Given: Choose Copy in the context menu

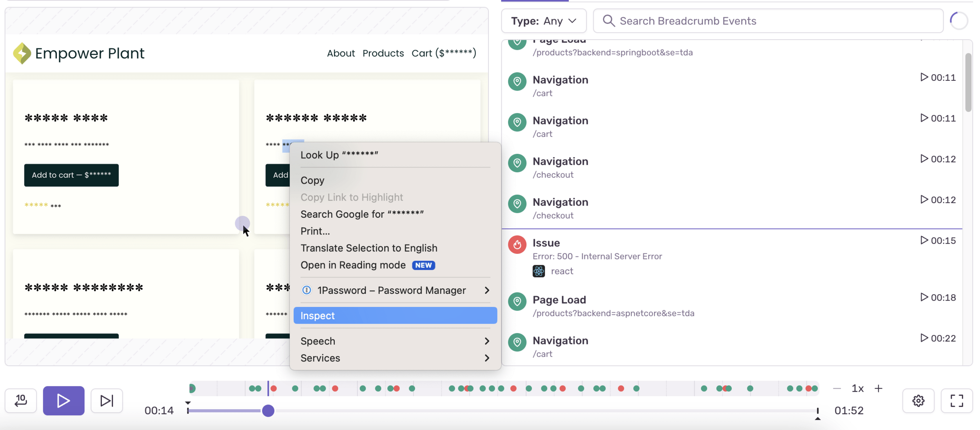Looking at the screenshot, I should [x=312, y=180].
